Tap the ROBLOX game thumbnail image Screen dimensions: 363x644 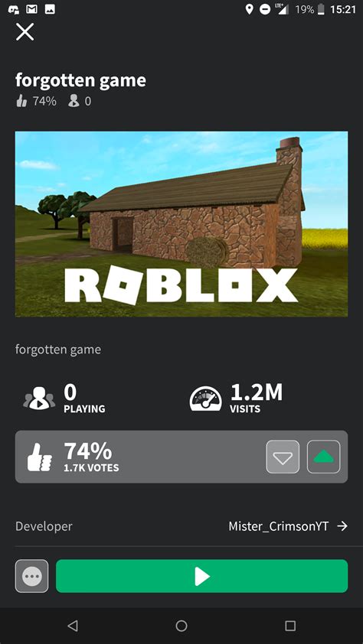[x=181, y=224]
